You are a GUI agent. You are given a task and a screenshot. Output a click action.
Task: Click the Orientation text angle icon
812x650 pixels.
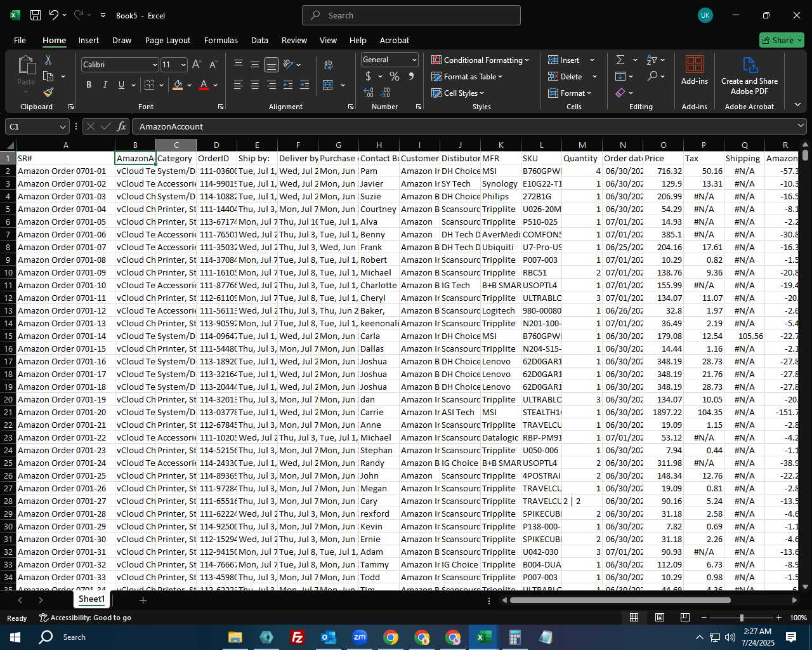coord(289,64)
